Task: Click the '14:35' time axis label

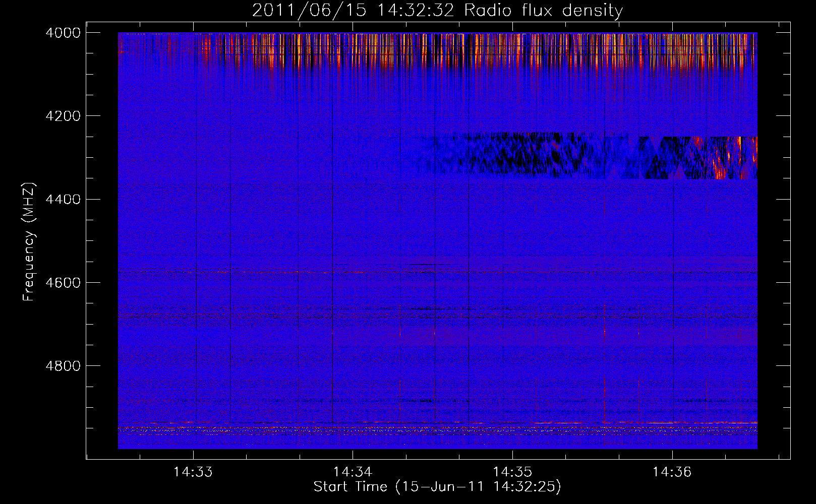Action: click(x=512, y=472)
